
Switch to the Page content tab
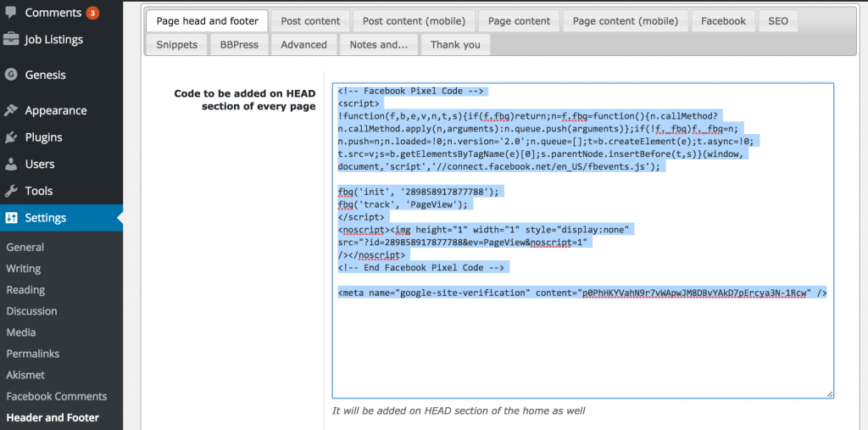[520, 21]
